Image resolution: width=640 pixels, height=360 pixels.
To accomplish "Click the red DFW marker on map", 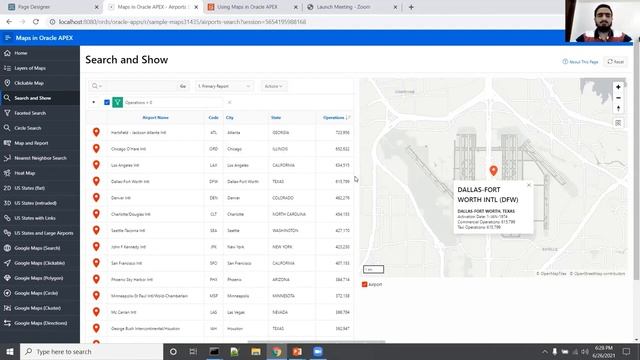I will 493,171.
